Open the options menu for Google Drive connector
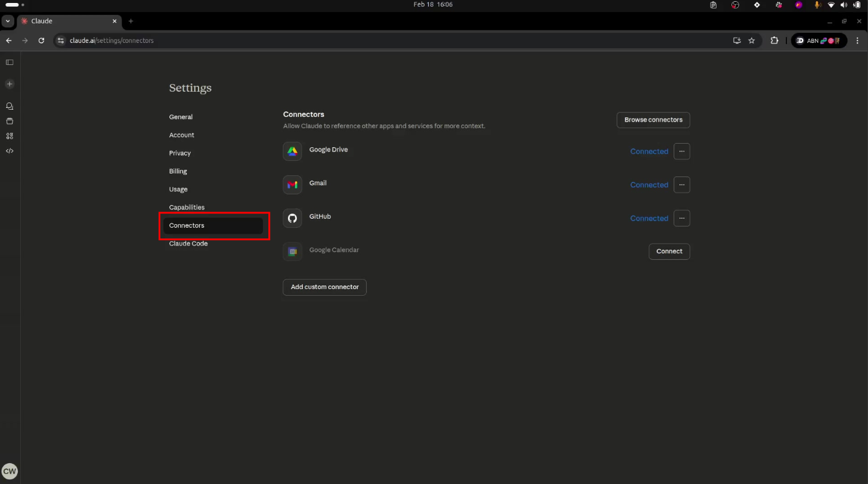 [x=681, y=151]
